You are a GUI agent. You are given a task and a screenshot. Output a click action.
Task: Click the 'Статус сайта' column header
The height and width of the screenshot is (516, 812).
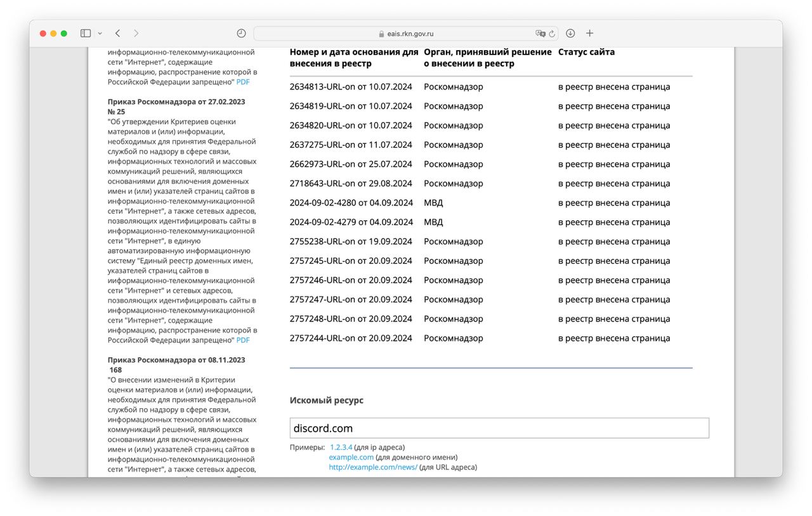pyautogui.click(x=586, y=52)
